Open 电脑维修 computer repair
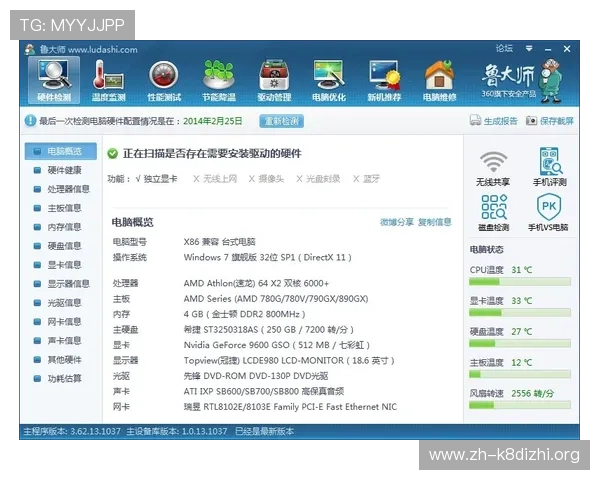Image resolution: width=600 pixels, height=480 pixels. pyautogui.click(x=439, y=80)
